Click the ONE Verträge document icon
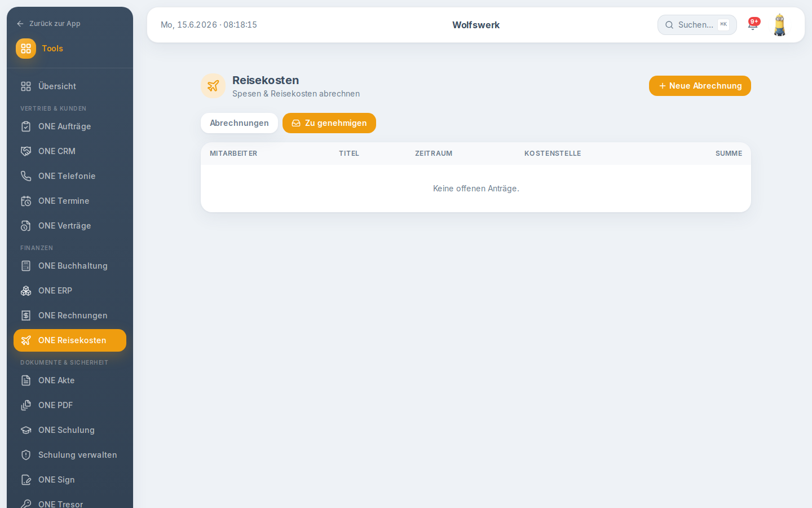Screen dimensions: 812x508 point(26,226)
